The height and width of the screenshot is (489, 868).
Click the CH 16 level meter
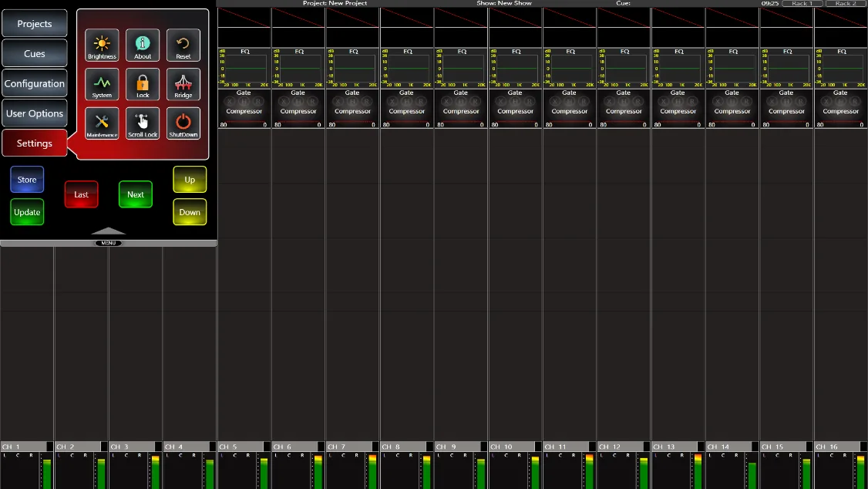pyautogui.click(x=860, y=471)
